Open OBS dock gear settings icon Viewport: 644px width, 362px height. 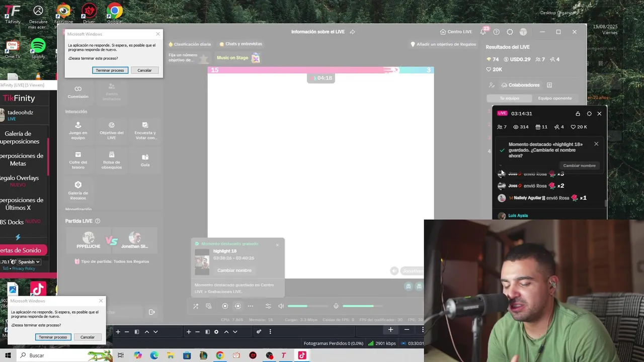tap(216, 332)
